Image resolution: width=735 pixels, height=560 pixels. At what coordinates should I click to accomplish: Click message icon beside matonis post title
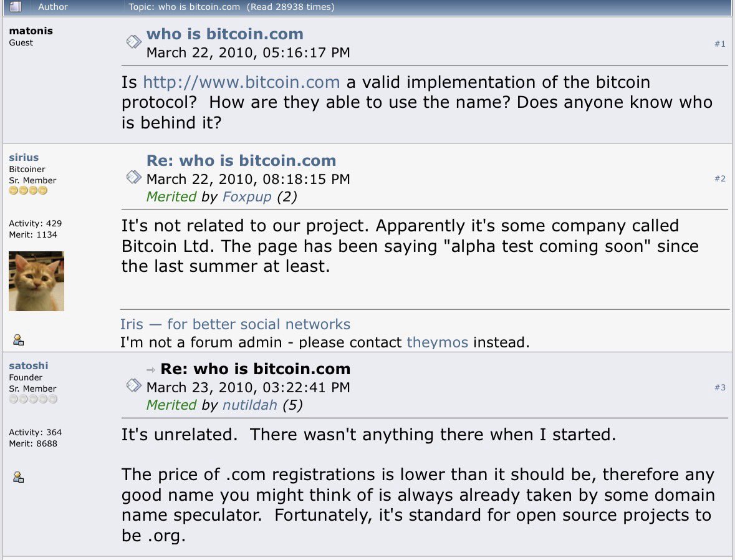[133, 42]
